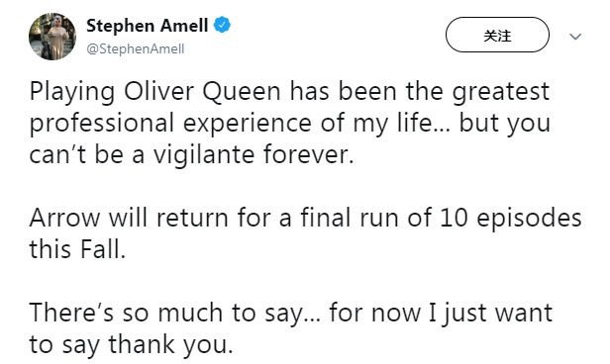Open the Stephen Amell display name

(x=147, y=26)
